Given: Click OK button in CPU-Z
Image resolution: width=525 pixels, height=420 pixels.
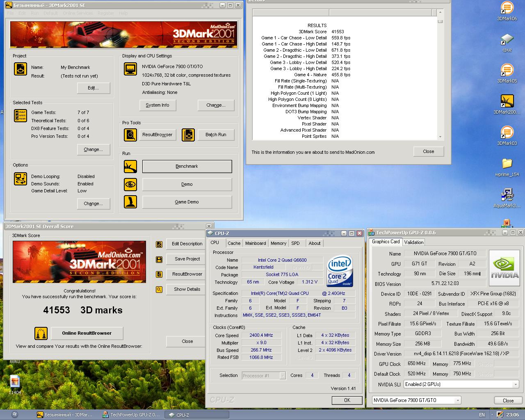Looking at the screenshot, I should click(347, 400).
